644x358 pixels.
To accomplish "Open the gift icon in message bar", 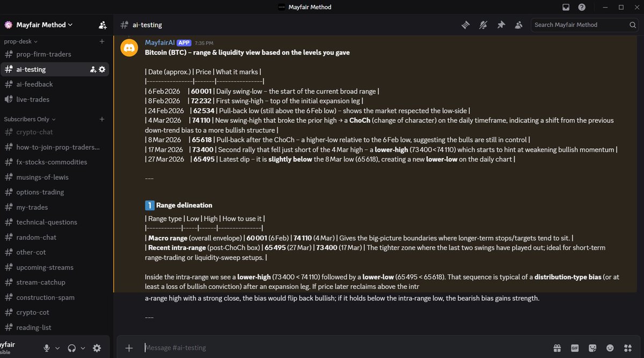I will coord(558,348).
